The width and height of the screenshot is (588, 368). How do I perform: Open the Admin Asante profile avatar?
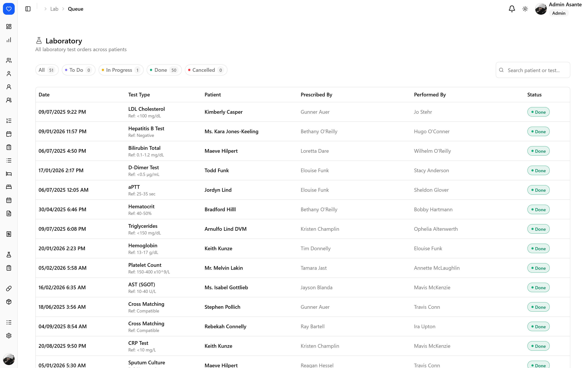(x=541, y=9)
